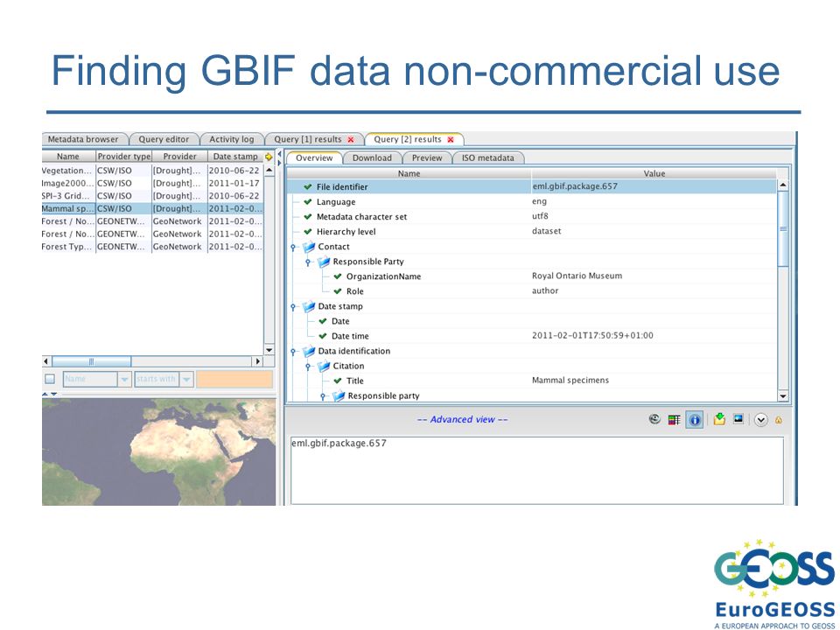840x630 pixels.
Task: Click the yellow arrow icon beside the Date stamp header
Action: click(x=269, y=157)
